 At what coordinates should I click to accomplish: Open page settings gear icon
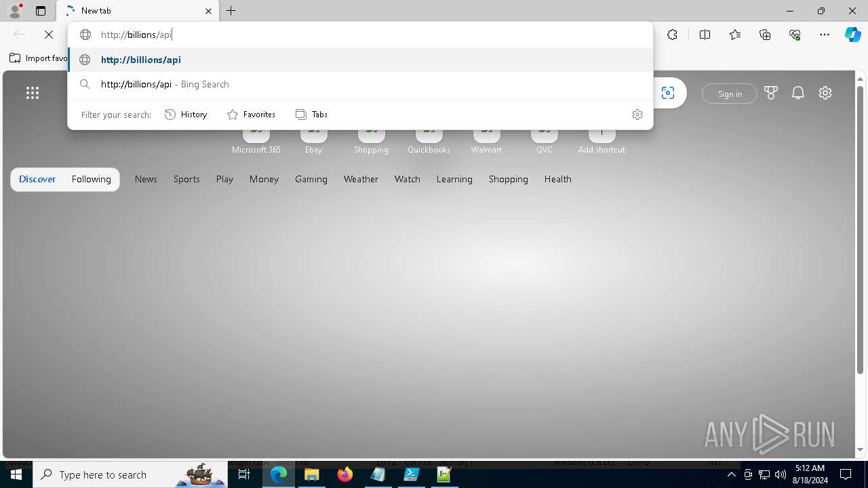[825, 93]
